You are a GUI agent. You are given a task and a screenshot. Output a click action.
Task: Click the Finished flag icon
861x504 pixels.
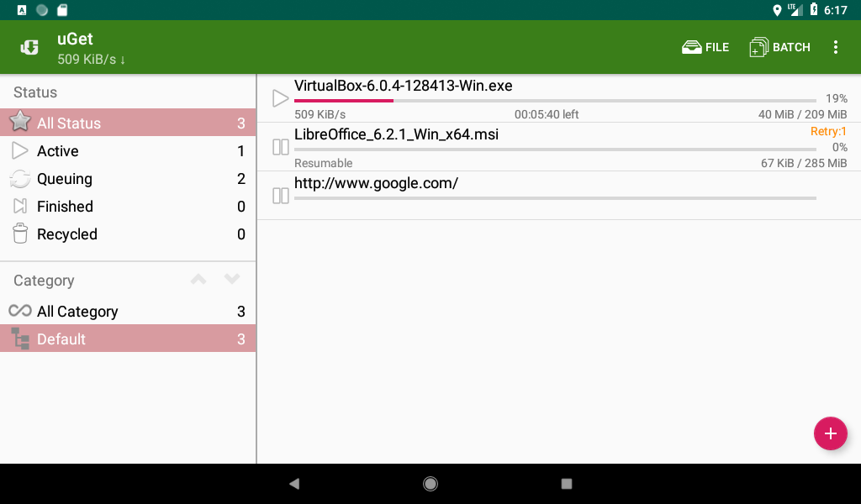coord(20,206)
